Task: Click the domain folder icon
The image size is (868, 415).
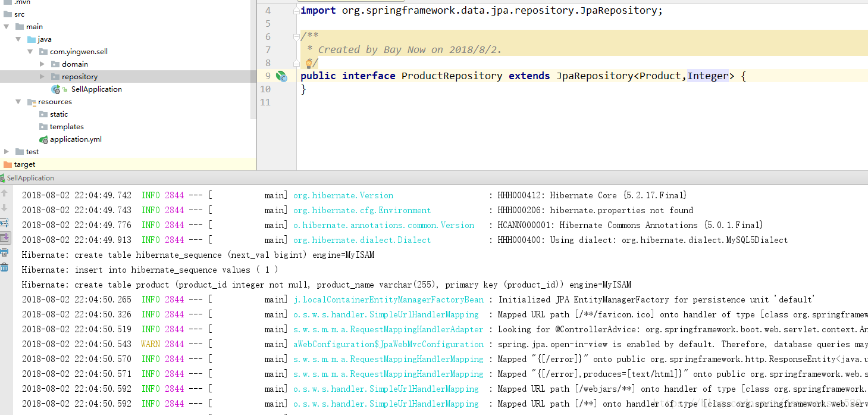Action: [x=55, y=64]
